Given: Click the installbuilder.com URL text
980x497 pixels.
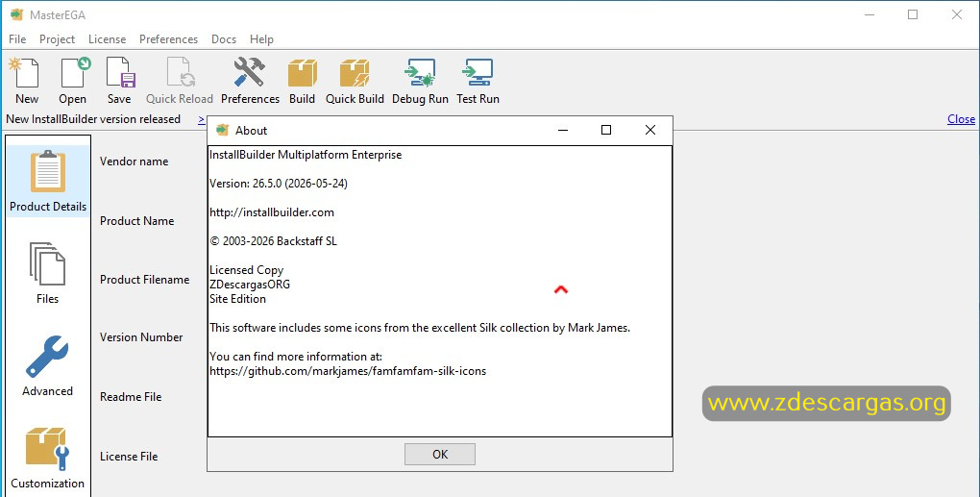Looking at the screenshot, I should click(x=272, y=212).
